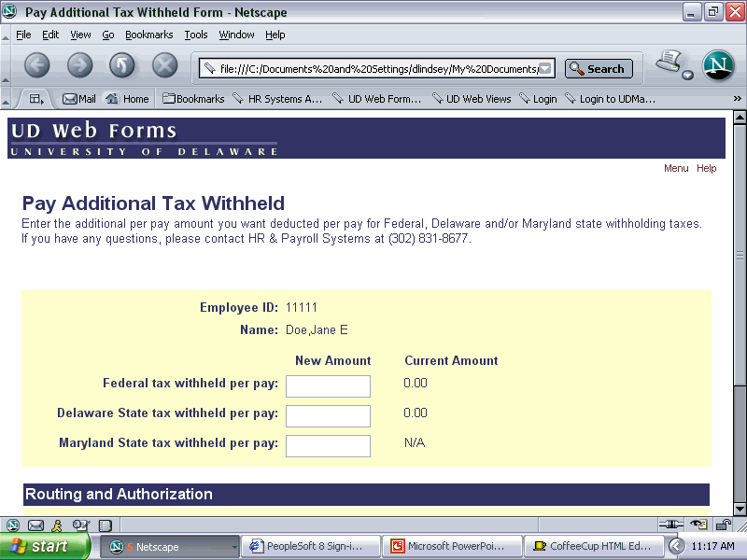Open the Bookmarks menu
747x560 pixels.
[x=149, y=35]
